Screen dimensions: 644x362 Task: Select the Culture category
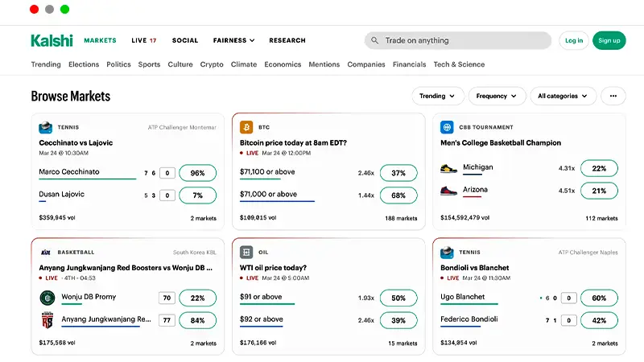click(180, 64)
